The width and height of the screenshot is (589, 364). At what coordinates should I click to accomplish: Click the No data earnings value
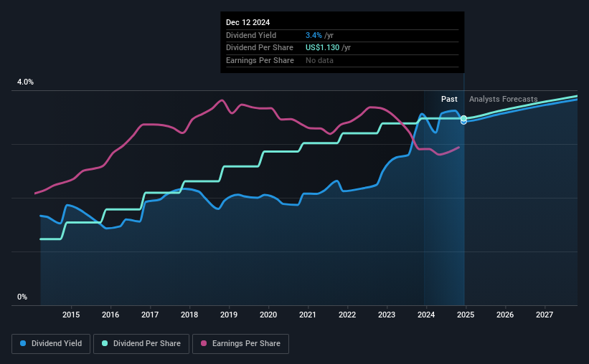(x=319, y=60)
